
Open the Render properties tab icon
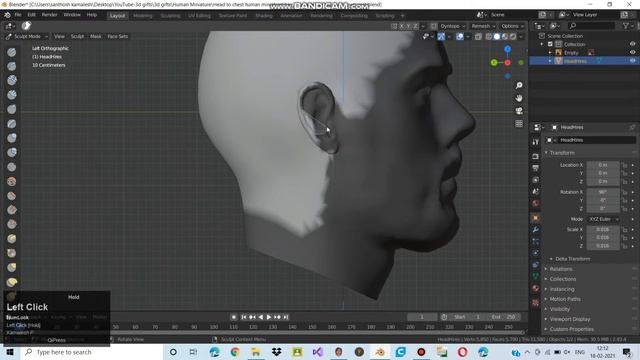pyautogui.click(x=536, y=156)
